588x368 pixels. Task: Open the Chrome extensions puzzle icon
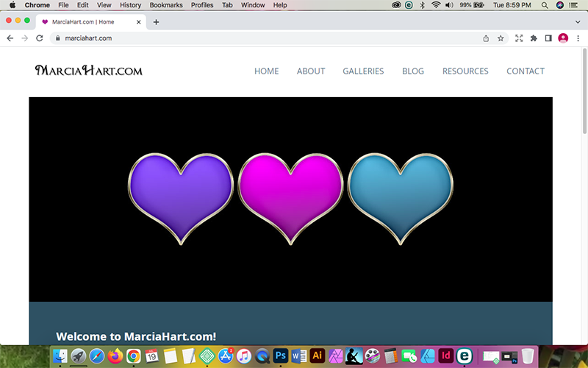[x=534, y=38]
